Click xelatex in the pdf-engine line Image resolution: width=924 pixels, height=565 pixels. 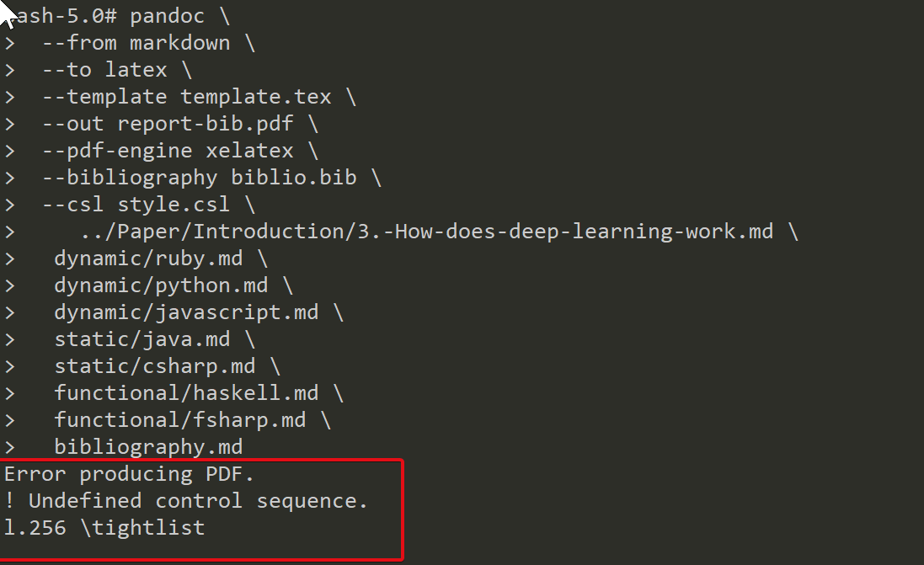[249, 151]
